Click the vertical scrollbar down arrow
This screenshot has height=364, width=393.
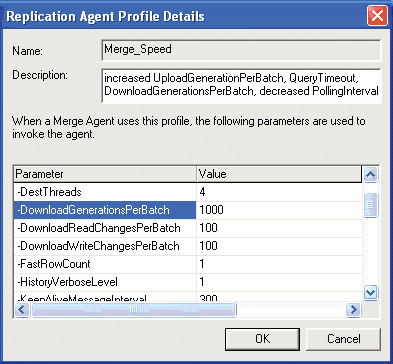pyautogui.click(x=371, y=293)
